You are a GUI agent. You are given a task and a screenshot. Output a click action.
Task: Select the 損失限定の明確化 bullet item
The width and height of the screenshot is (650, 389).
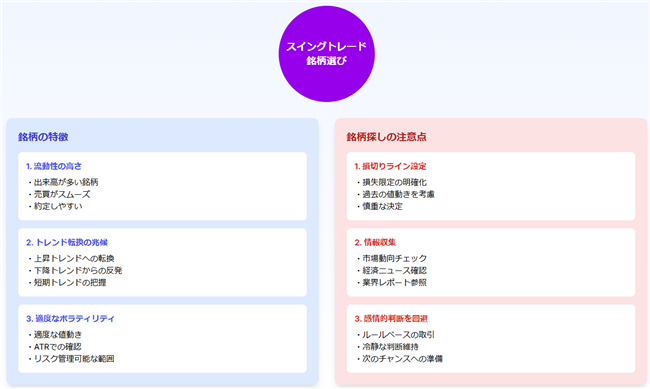[392, 182]
